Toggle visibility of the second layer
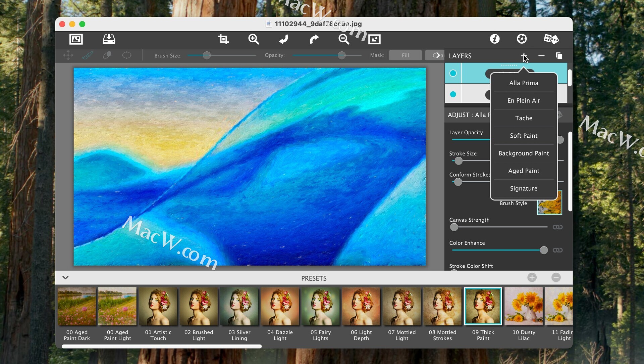Screen dimensions: 644x364 click(x=453, y=94)
